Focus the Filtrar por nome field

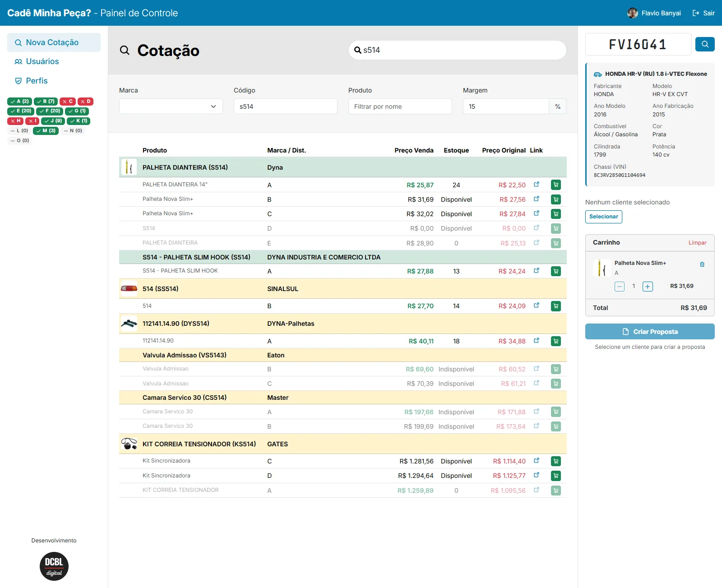pos(400,106)
